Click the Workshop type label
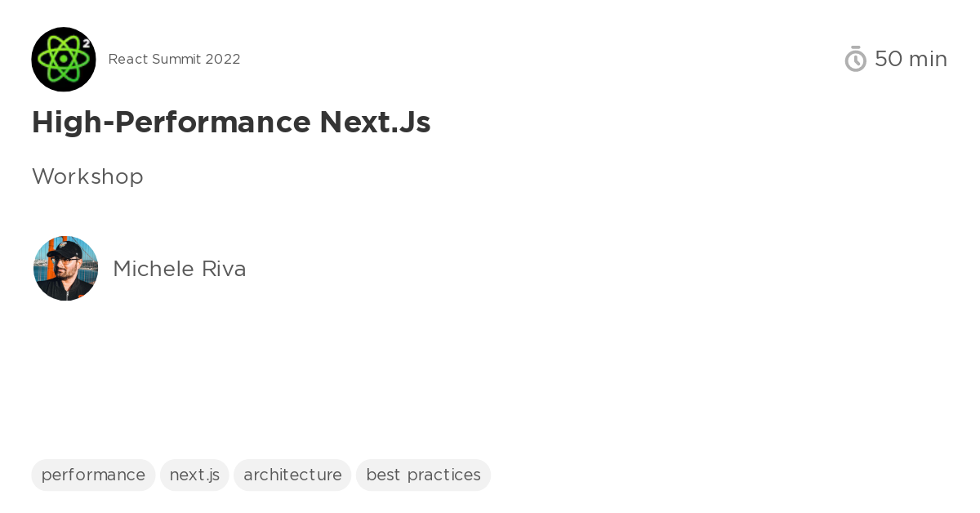980x513 pixels. 87,176
